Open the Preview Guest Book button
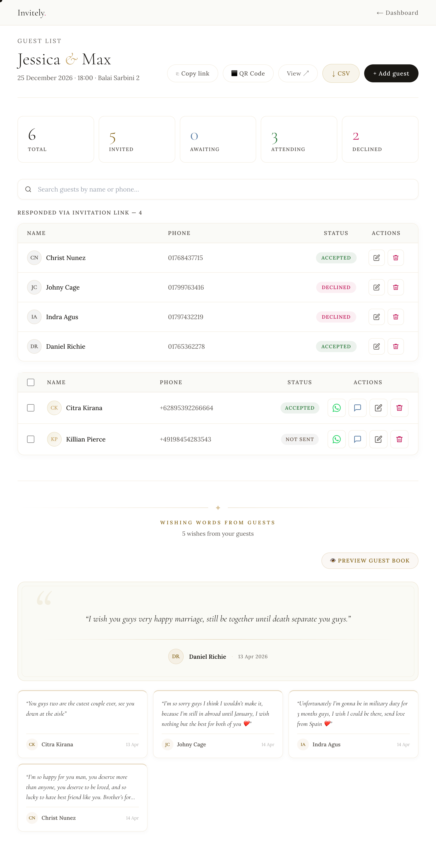 (x=369, y=560)
